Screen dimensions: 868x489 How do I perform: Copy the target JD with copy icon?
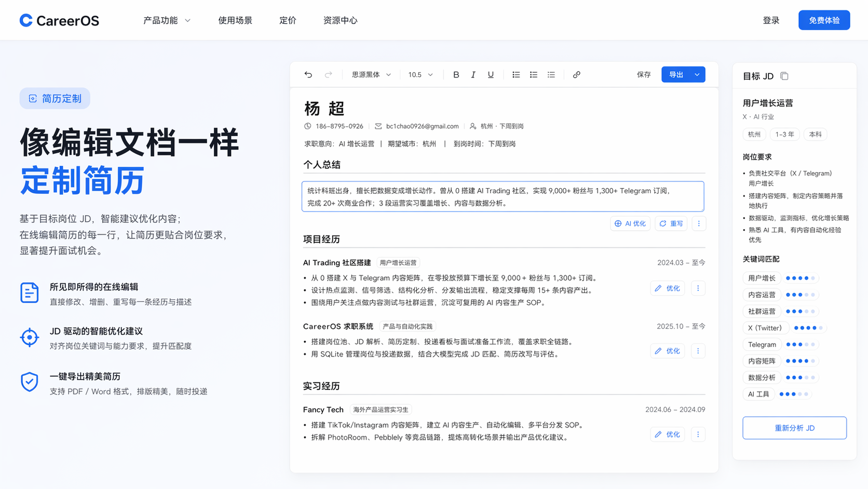pyautogui.click(x=784, y=76)
